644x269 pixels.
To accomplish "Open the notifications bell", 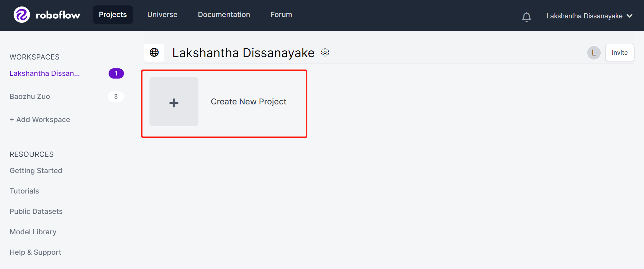I will click(x=526, y=16).
